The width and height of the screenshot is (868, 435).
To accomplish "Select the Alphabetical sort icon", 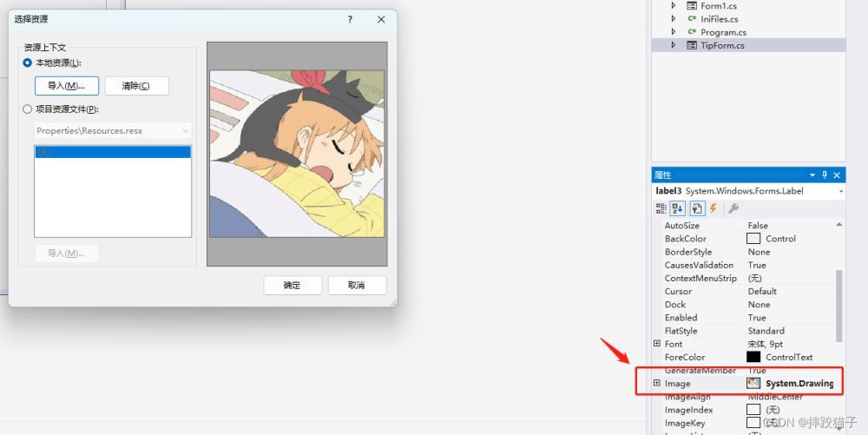I will 678,208.
